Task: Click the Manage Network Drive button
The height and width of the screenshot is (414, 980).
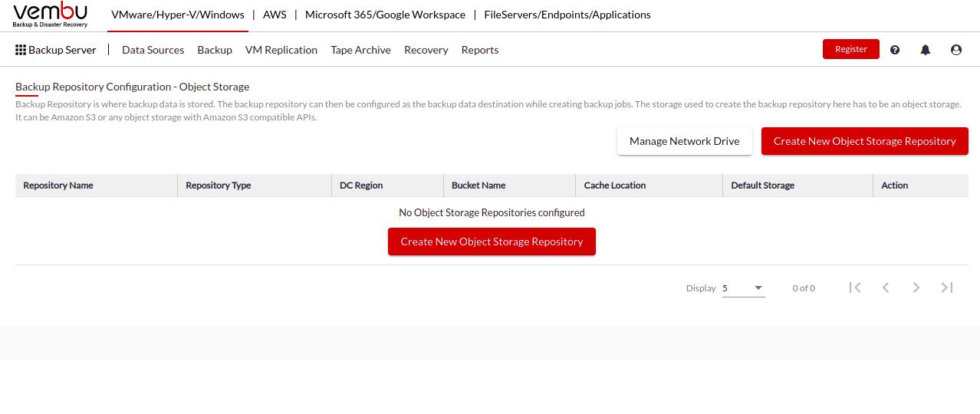Action: (685, 141)
